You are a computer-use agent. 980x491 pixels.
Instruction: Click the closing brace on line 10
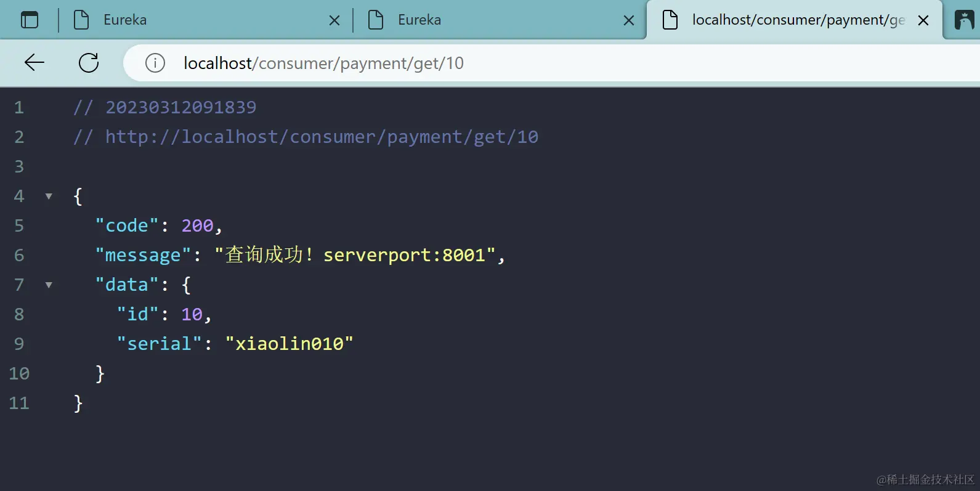point(100,373)
